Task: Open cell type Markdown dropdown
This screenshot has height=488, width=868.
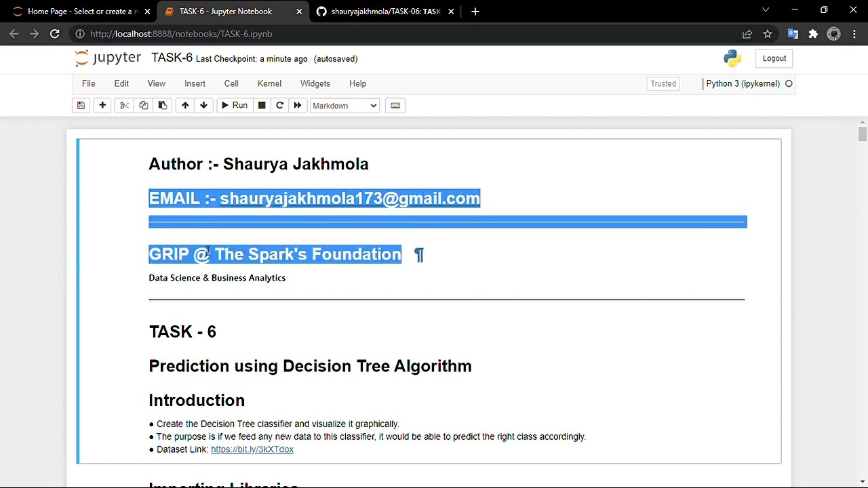Action: pos(344,106)
